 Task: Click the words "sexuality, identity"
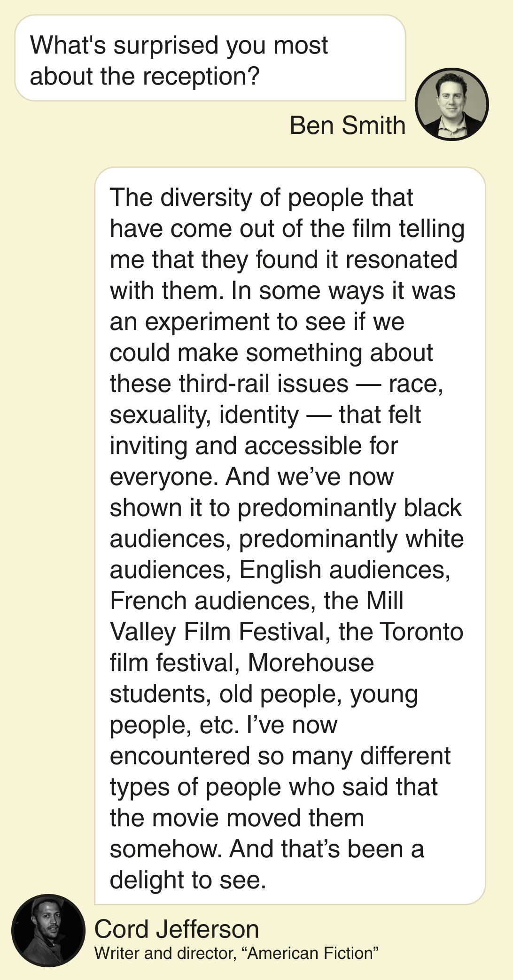pos(204,415)
